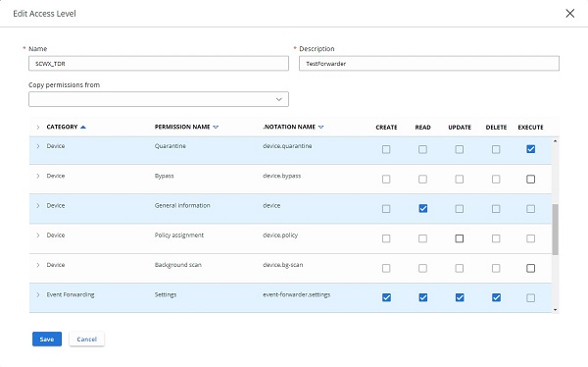The image size is (588, 367).
Task: Click the General information permission name
Action: click(182, 205)
